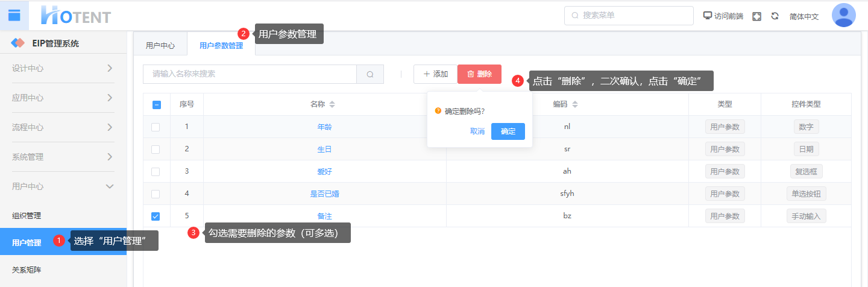
Task: Click the 添加 button
Action: point(435,74)
